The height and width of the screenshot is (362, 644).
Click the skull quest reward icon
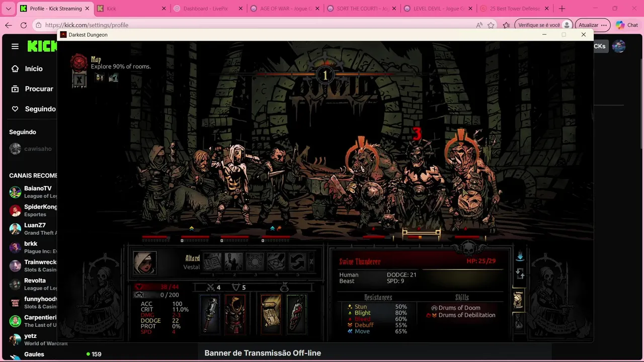[x=100, y=77]
